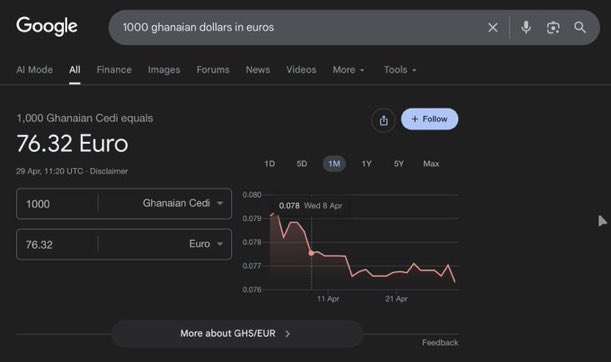Viewport: 611px width, 362px height.
Task: Follow the GHS/EUR currency pair
Action: 429,119
